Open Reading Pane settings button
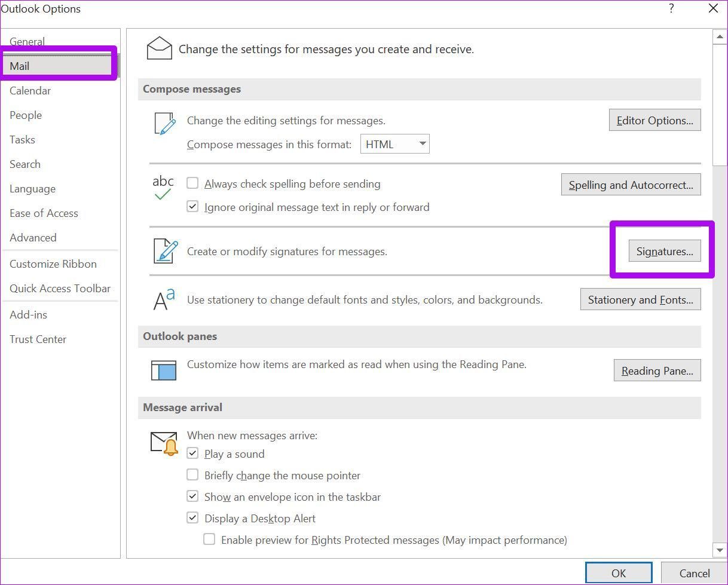 pyautogui.click(x=657, y=370)
